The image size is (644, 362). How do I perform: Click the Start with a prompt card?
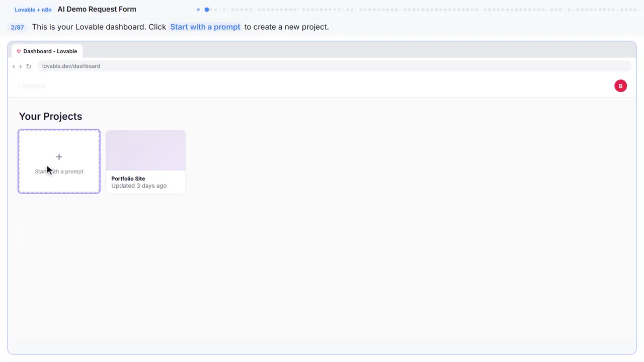tap(59, 161)
